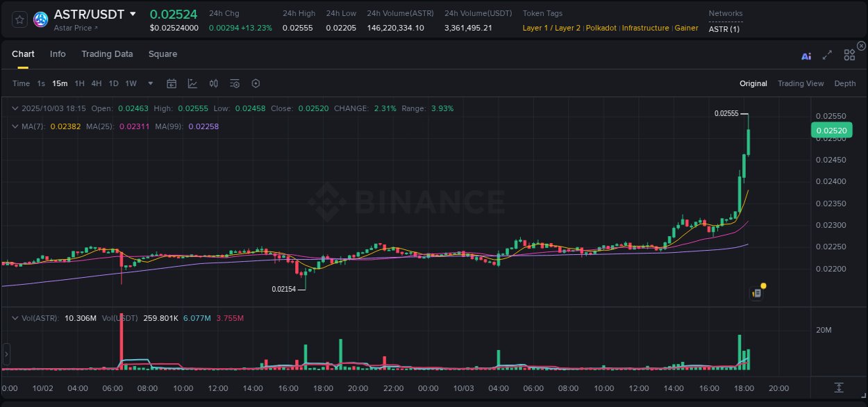
Task: Switch to the Trading Data tab
Action: pos(107,54)
